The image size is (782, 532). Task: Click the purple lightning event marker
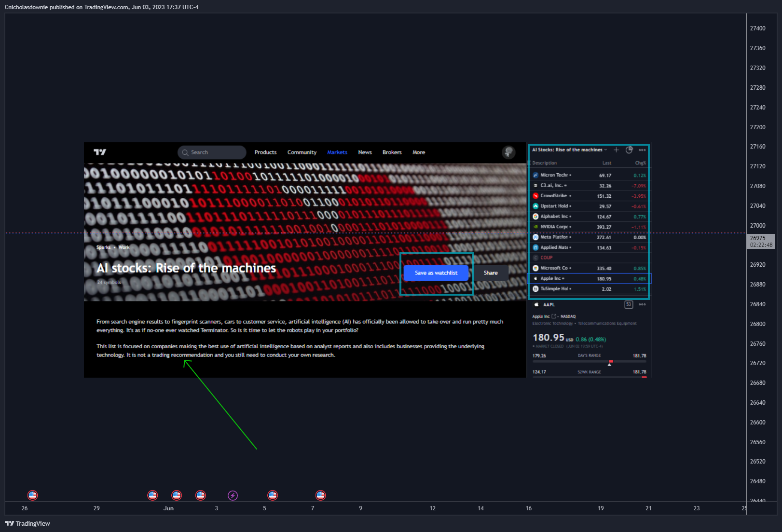[x=233, y=495]
